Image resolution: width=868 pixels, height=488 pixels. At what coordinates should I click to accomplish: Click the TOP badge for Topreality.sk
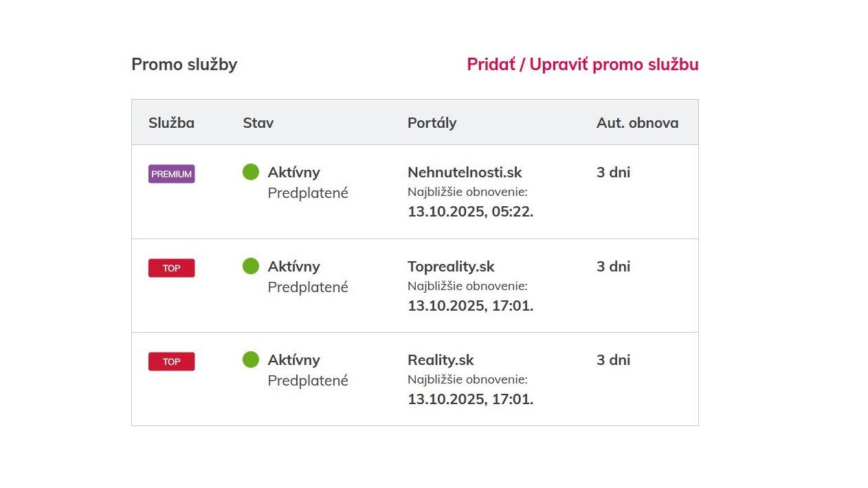click(171, 268)
